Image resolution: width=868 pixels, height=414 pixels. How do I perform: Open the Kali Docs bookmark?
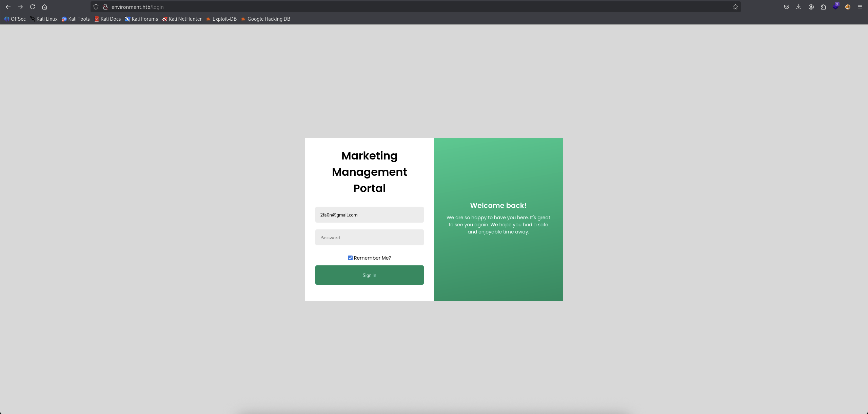tap(107, 19)
